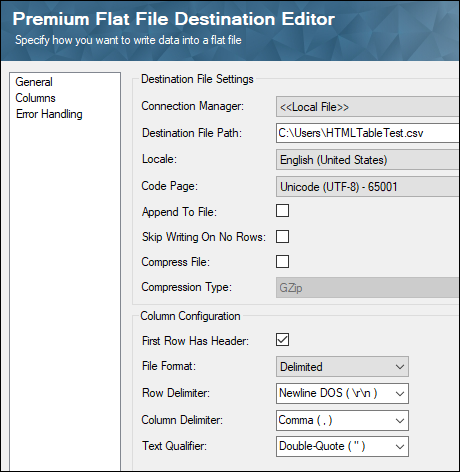Tick the Compress File checkbox

[x=282, y=262]
